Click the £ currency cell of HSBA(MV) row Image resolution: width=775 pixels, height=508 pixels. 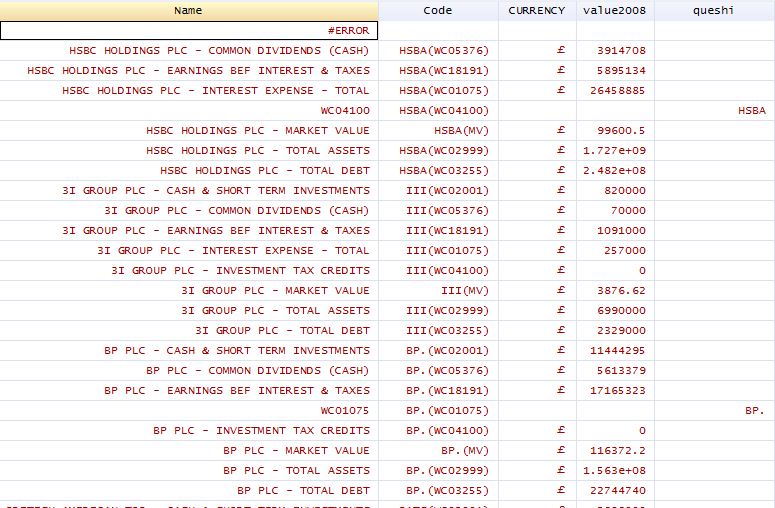537,130
